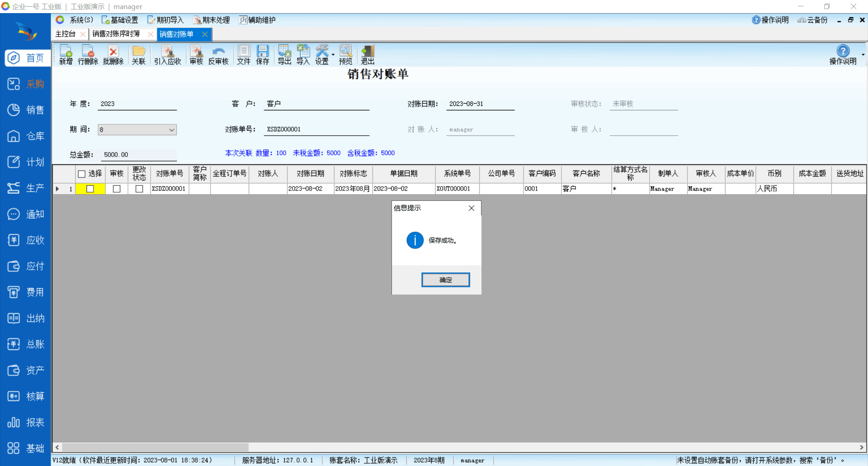Screen dimensions: 868x466
Task: Check the 审核 checkbox in row 1
Action: click(117, 189)
